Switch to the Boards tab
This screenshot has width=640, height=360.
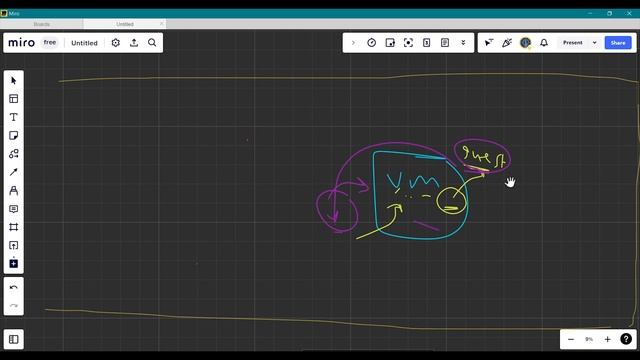pyautogui.click(x=42, y=24)
